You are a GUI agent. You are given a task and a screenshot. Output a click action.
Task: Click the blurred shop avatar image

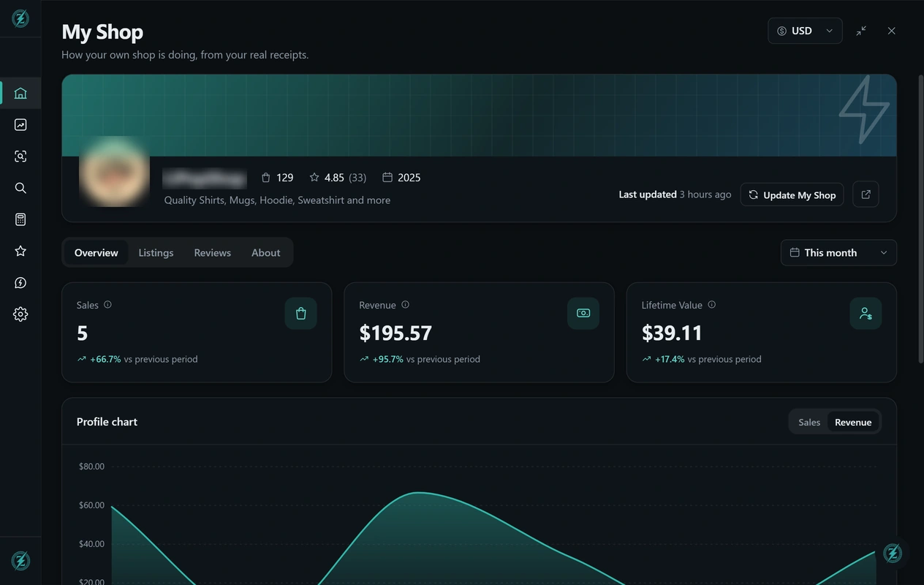point(114,171)
